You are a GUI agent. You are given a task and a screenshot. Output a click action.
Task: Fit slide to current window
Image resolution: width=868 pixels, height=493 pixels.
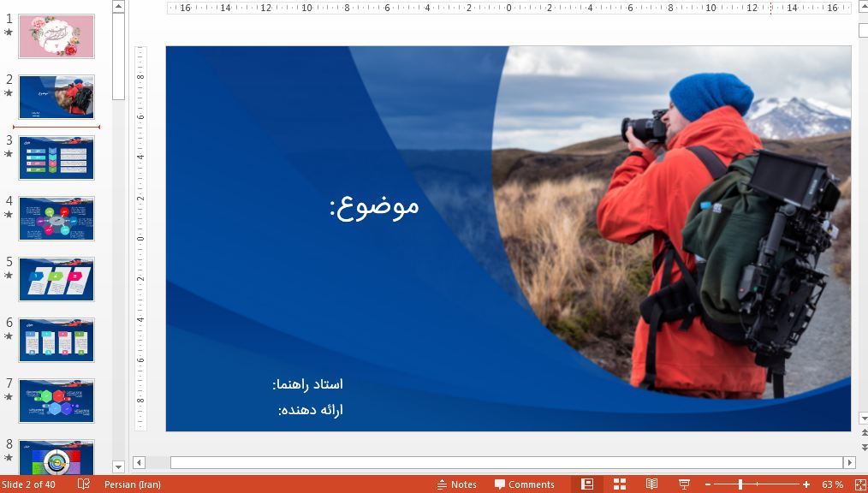pos(859,484)
